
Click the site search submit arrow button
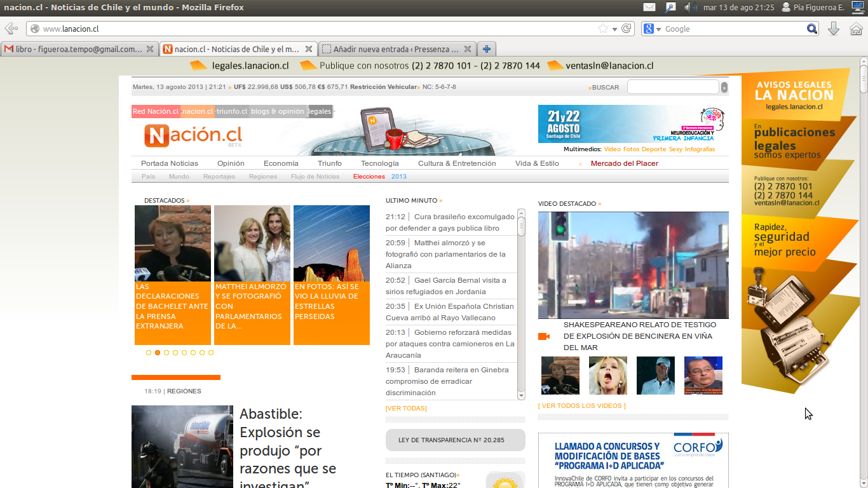[x=724, y=88]
